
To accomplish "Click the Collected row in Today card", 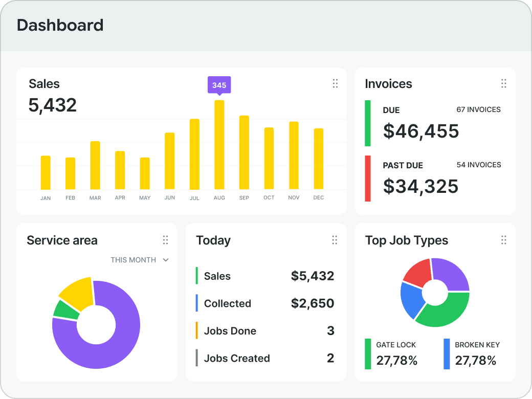I will point(265,303).
